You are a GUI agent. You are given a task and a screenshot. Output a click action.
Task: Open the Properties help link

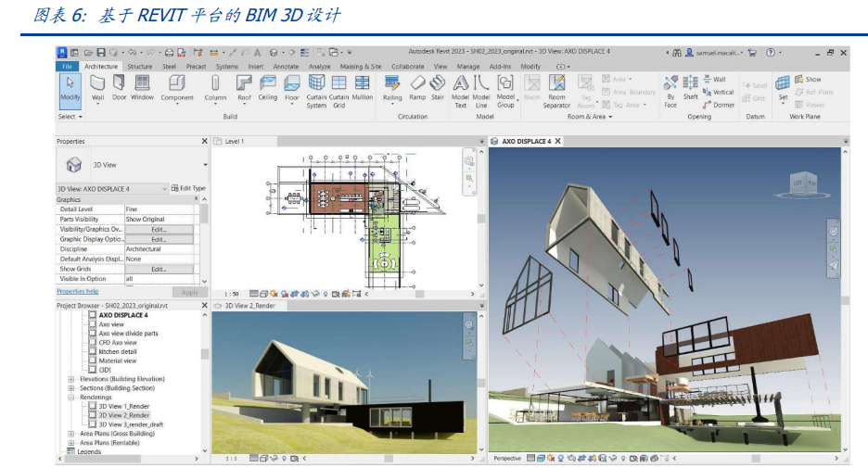click(x=78, y=292)
